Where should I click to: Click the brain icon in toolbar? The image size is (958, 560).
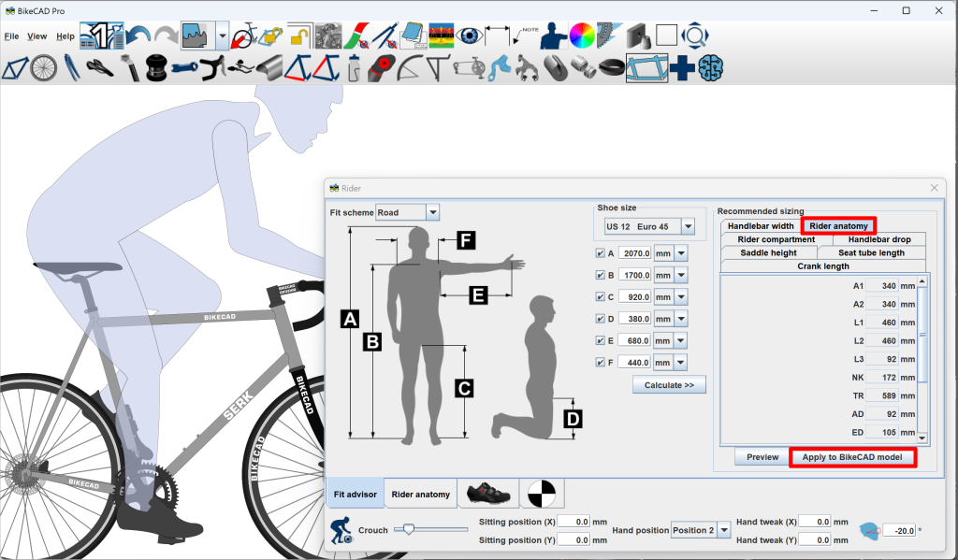[x=711, y=68]
